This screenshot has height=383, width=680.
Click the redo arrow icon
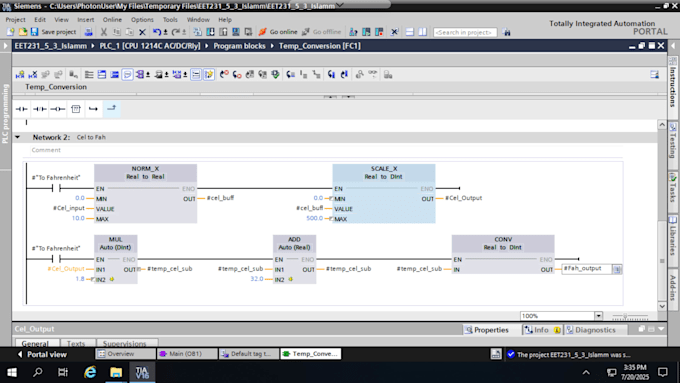[175, 32]
